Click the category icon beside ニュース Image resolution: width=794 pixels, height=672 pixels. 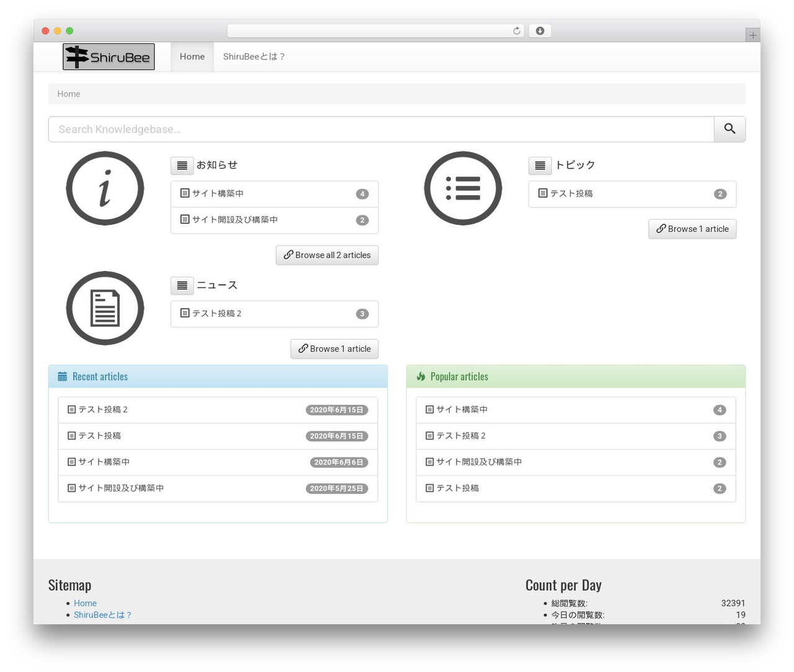click(x=182, y=285)
